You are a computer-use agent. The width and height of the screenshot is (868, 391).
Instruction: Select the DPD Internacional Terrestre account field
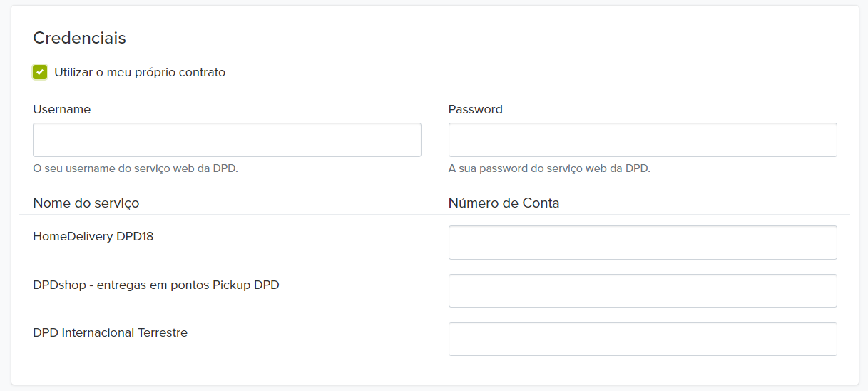pos(642,338)
